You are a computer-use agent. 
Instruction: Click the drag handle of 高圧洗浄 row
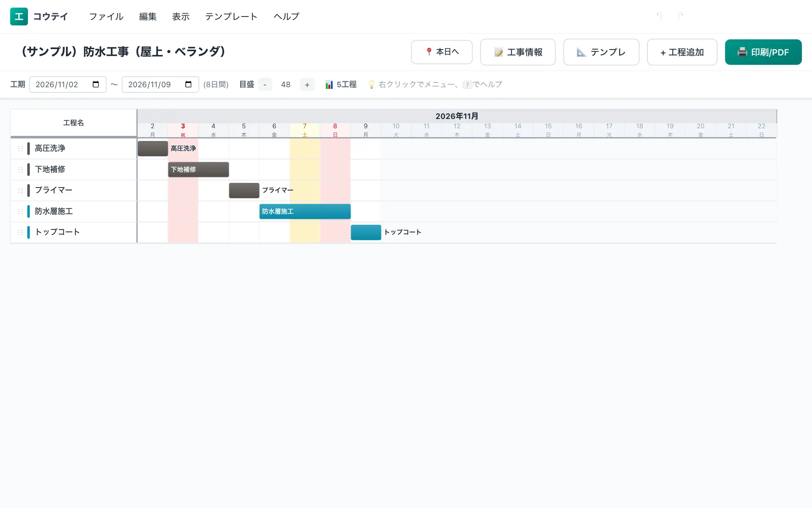click(20, 149)
